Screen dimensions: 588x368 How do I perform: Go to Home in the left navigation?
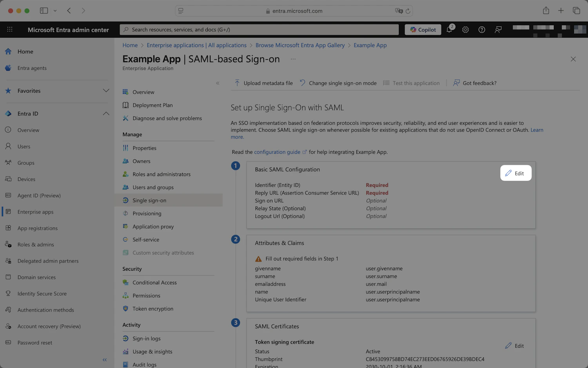click(x=25, y=51)
